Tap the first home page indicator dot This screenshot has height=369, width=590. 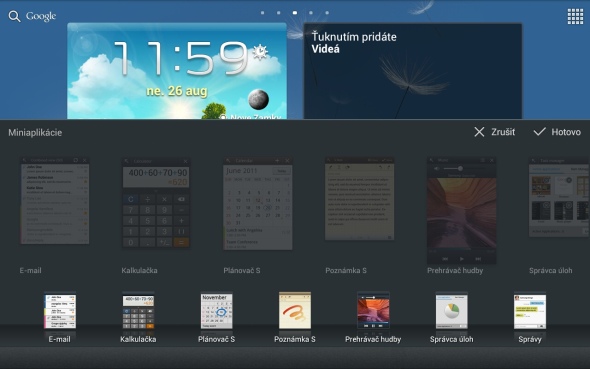pyautogui.click(x=262, y=13)
